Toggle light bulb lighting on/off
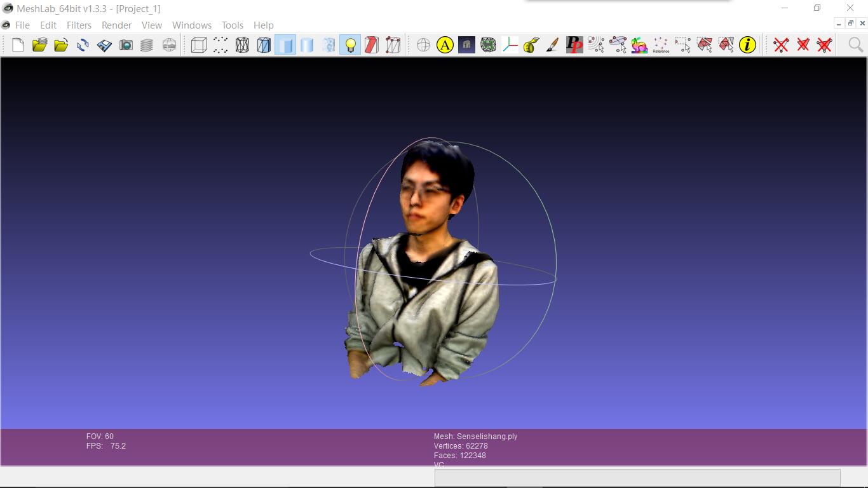 [x=350, y=44]
